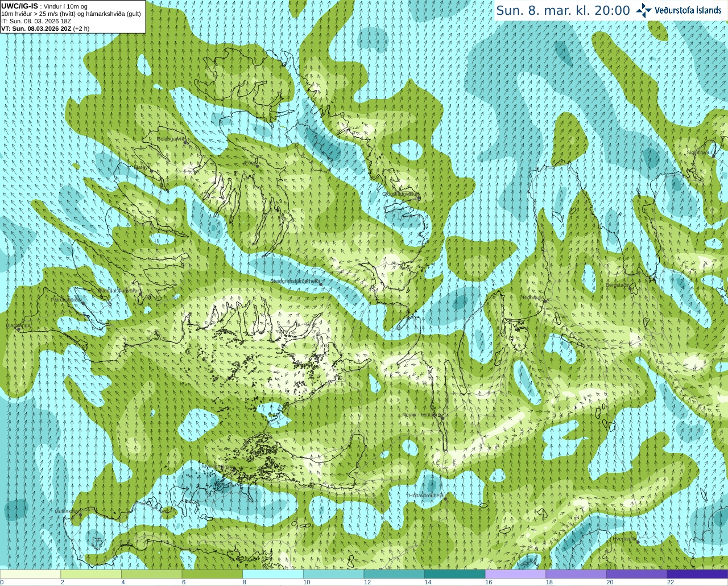Select the Siglufjörður station label
The image size is (728, 586).
pos(700,152)
